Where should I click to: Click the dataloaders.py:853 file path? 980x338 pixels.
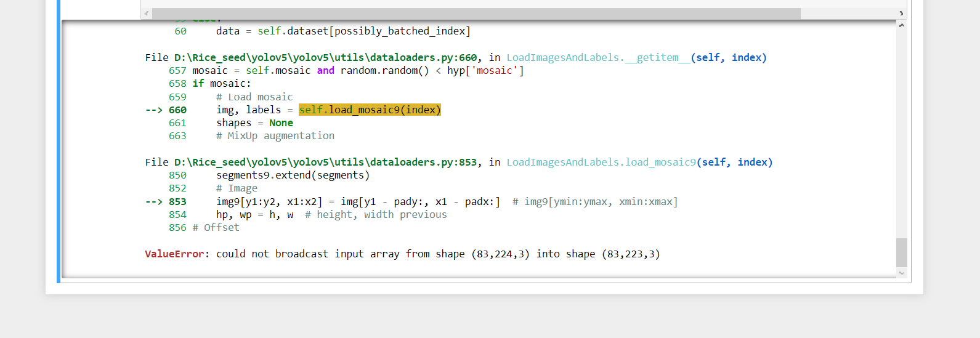coord(326,162)
